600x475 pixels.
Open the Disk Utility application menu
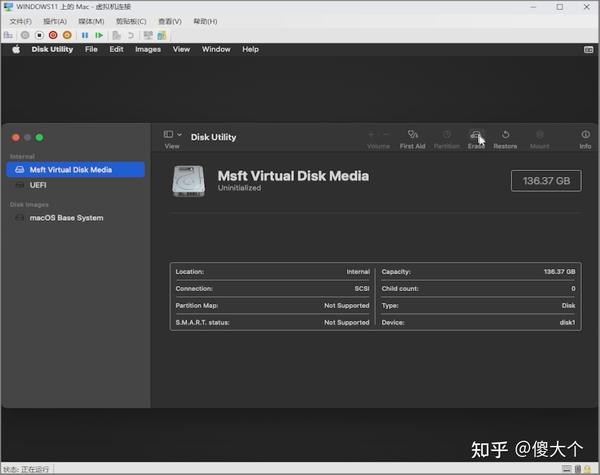(52, 49)
